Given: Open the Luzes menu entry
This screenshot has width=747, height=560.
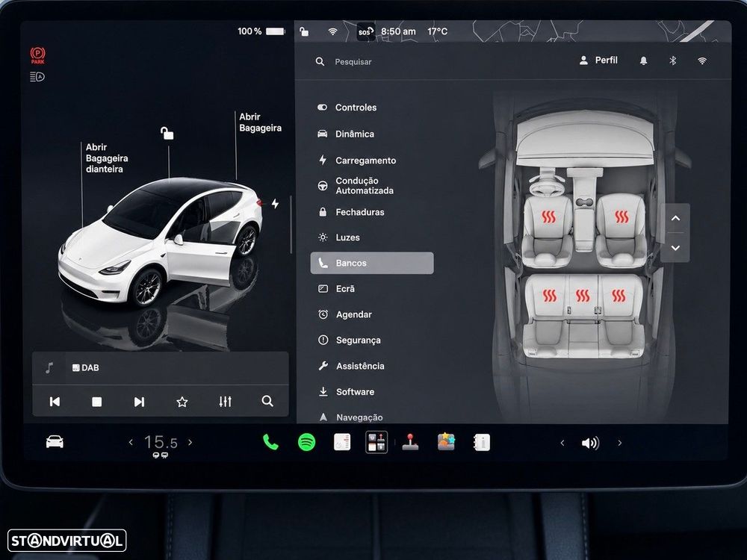Looking at the screenshot, I should 338,237.
